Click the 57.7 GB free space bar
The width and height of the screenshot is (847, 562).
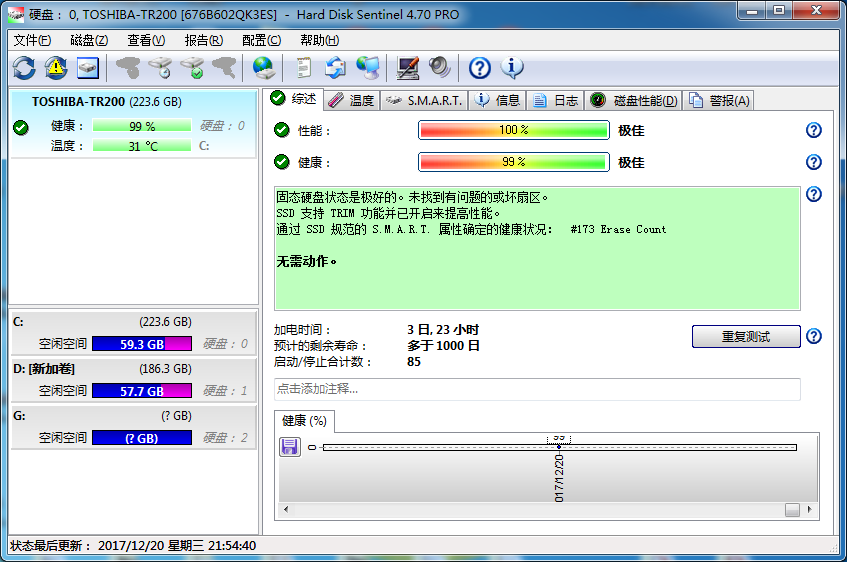click(x=142, y=391)
